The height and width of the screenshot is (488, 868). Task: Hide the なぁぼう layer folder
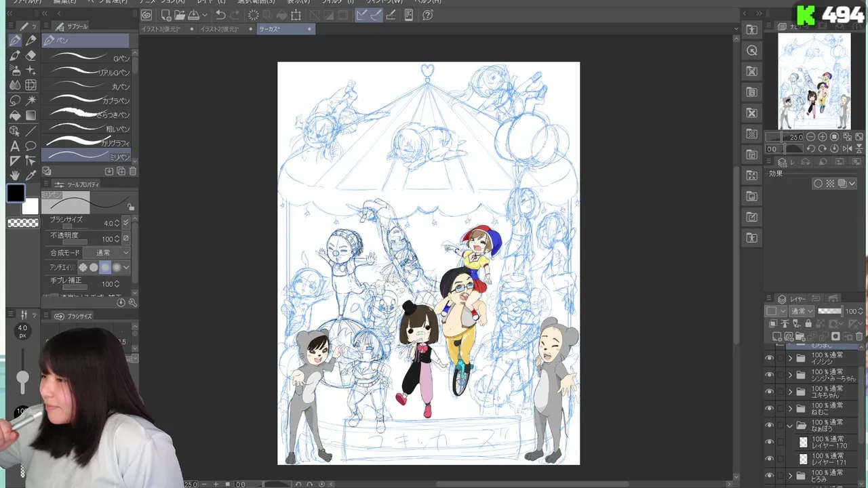(x=769, y=426)
